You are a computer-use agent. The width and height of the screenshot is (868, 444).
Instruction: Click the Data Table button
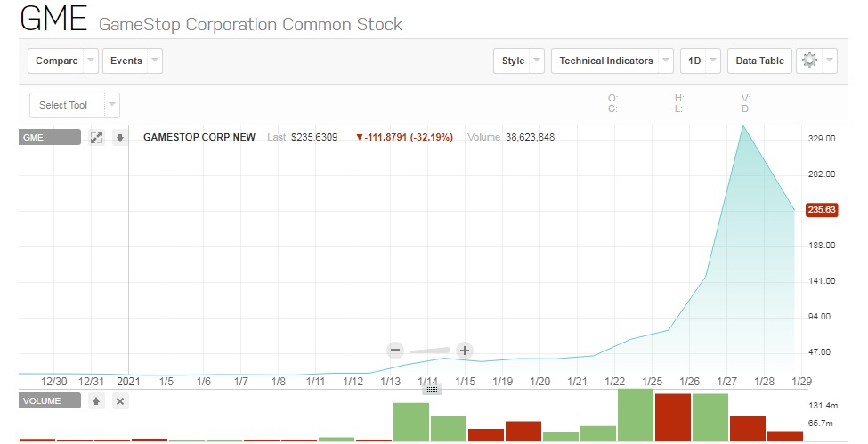pyautogui.click(x=759, y=61)
